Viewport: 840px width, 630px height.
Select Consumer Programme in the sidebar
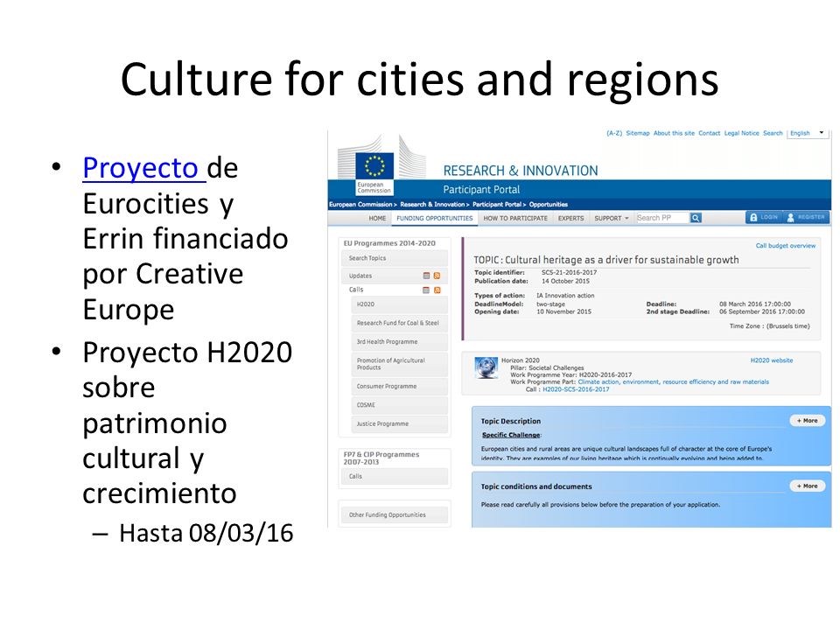pyautogui.click(x=399, y=386)
